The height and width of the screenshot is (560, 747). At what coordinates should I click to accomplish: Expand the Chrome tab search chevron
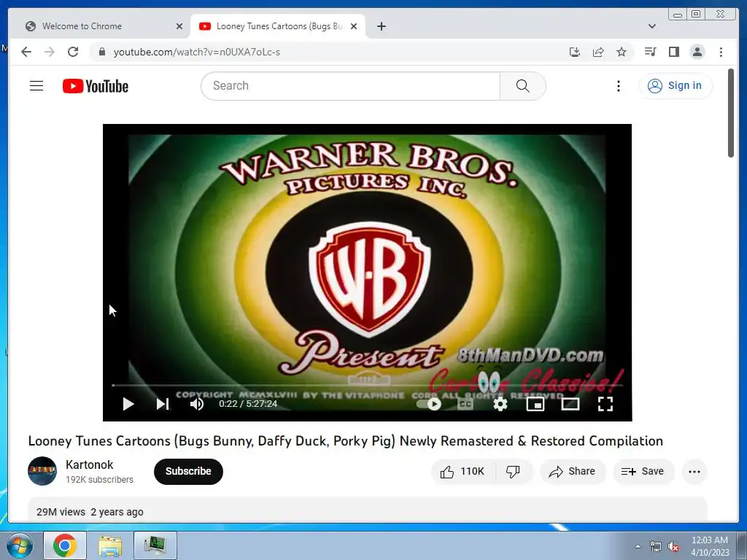652,26
